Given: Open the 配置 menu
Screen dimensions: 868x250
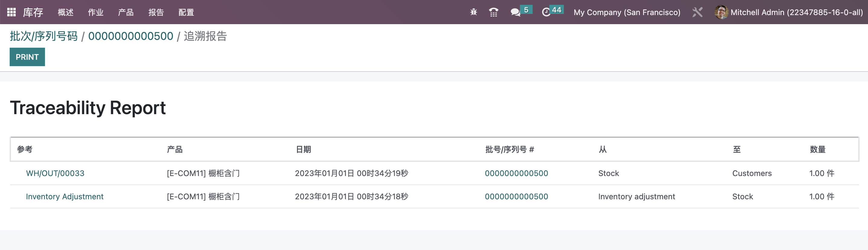Looking at the screenshot, I should (x=186, y=12).
